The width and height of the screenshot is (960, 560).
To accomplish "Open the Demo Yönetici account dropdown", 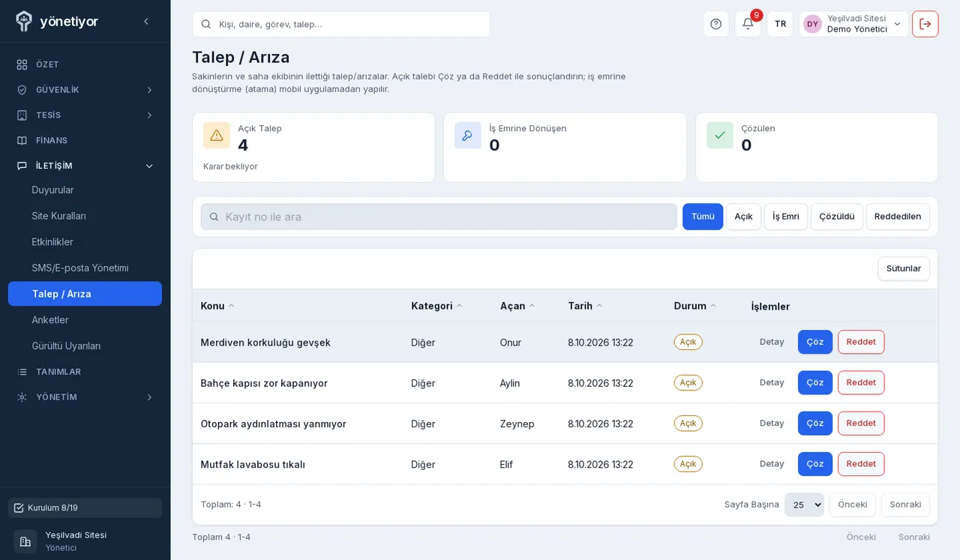I will click(x=853, y=24).
